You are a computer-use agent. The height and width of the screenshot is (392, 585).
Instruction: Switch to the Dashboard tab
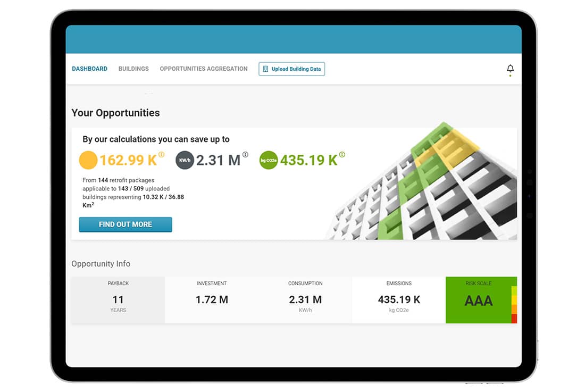click(89, 69)
